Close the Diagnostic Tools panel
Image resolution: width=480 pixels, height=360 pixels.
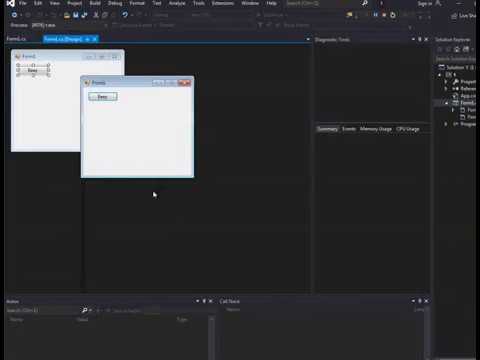pos(426,39)
